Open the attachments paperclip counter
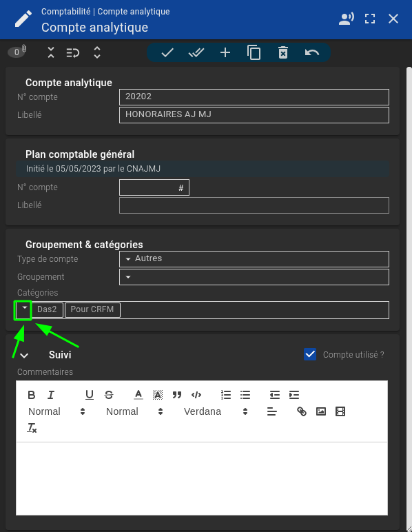Image resolution: width=412 pixels, height=532 pixels. click(x=17, y=52)
